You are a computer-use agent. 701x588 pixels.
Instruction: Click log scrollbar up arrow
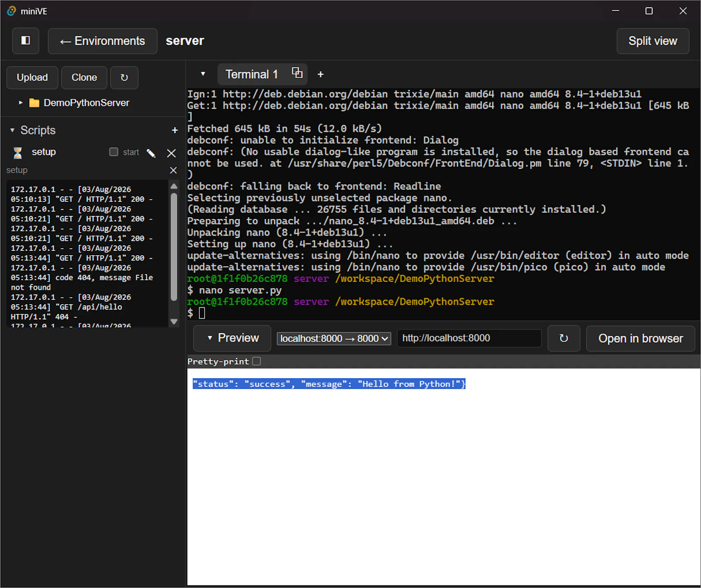tap(174, 186)
